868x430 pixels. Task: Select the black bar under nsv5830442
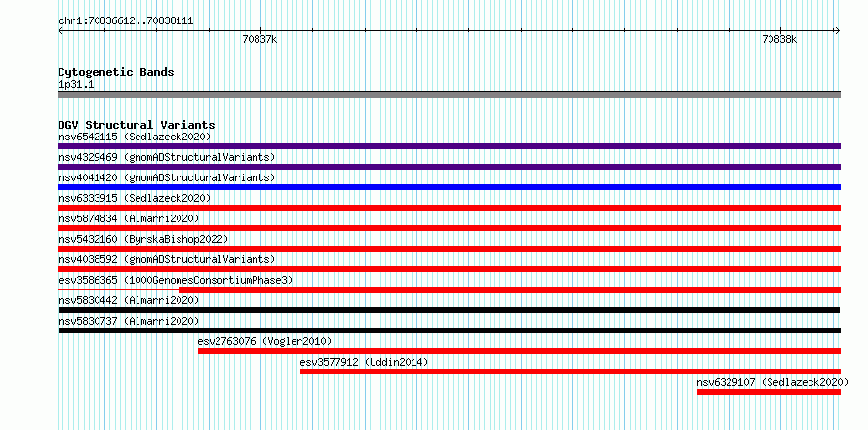(x=449, y=310)
